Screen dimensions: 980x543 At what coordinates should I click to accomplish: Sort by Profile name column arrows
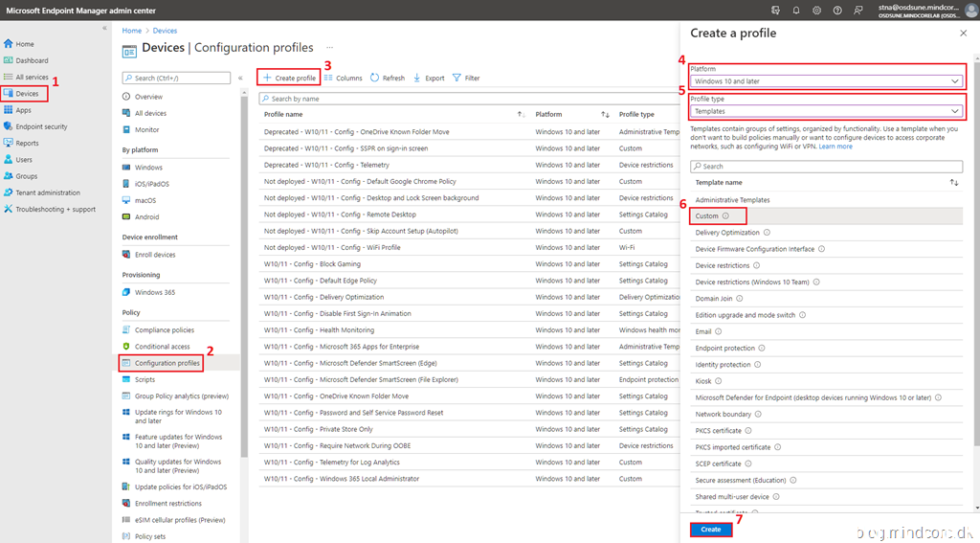coord(522,115)
